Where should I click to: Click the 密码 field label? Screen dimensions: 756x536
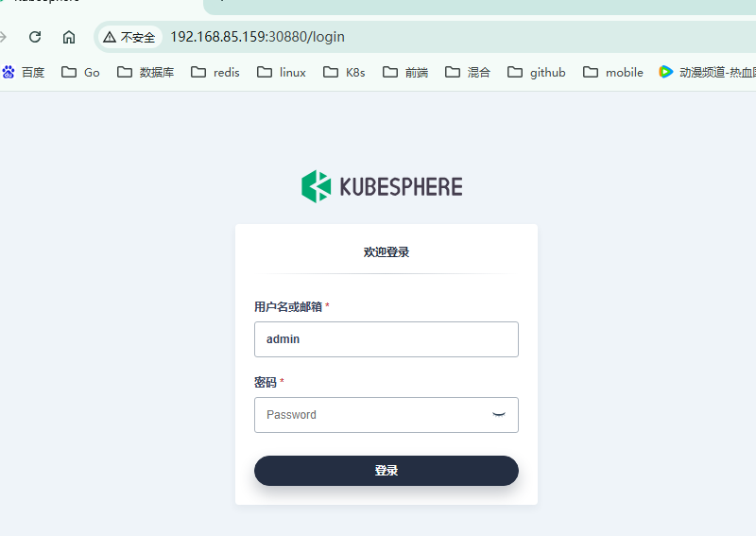point(266,383)
